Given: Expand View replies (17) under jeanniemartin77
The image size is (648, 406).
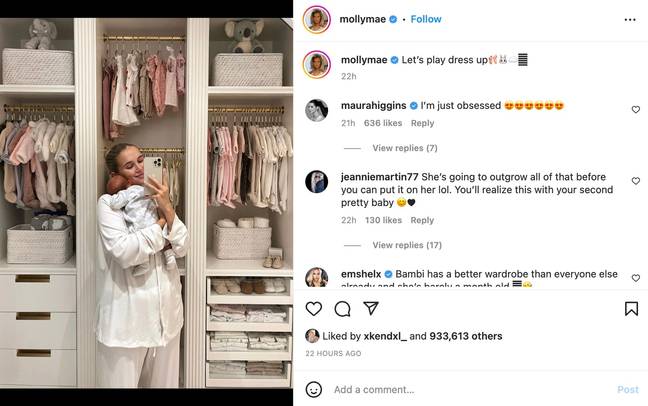Looking at the screenshot, I should click(x=407, y=245).
